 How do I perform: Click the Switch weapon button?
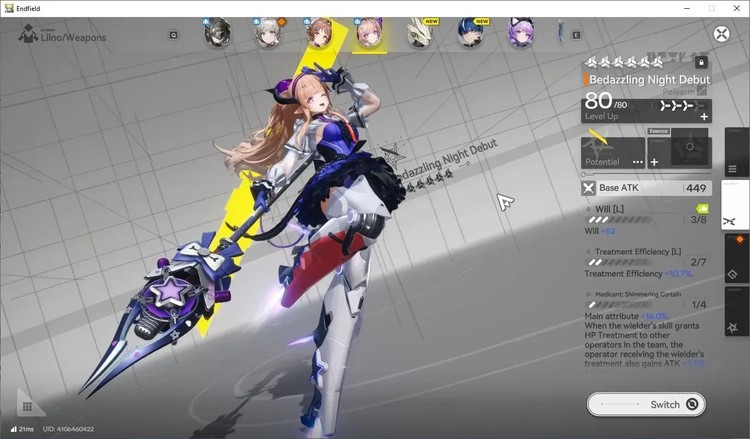pyautogui.click(x=646, y=405)
